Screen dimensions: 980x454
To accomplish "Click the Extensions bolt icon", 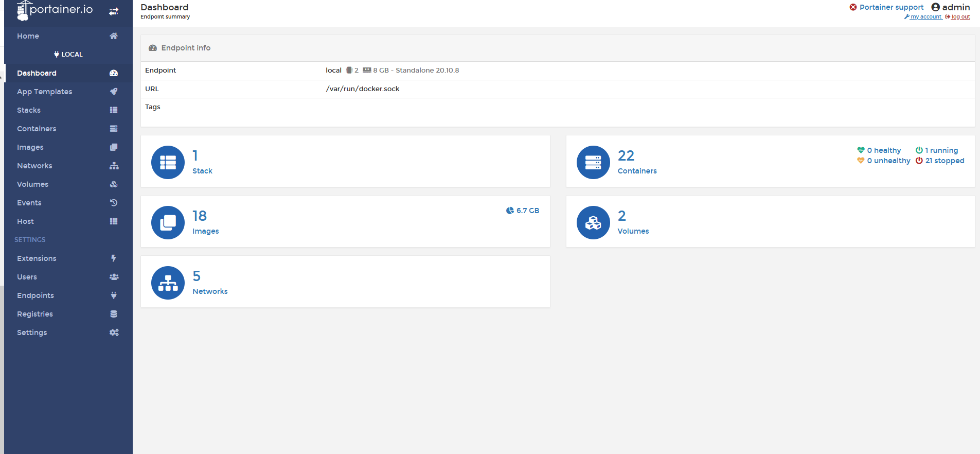I will (114, 258).
